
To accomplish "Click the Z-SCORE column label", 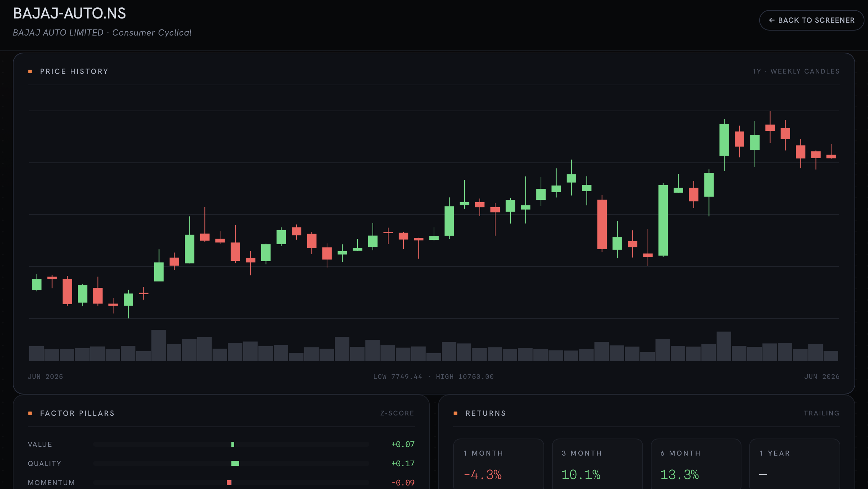I will 397,413.
